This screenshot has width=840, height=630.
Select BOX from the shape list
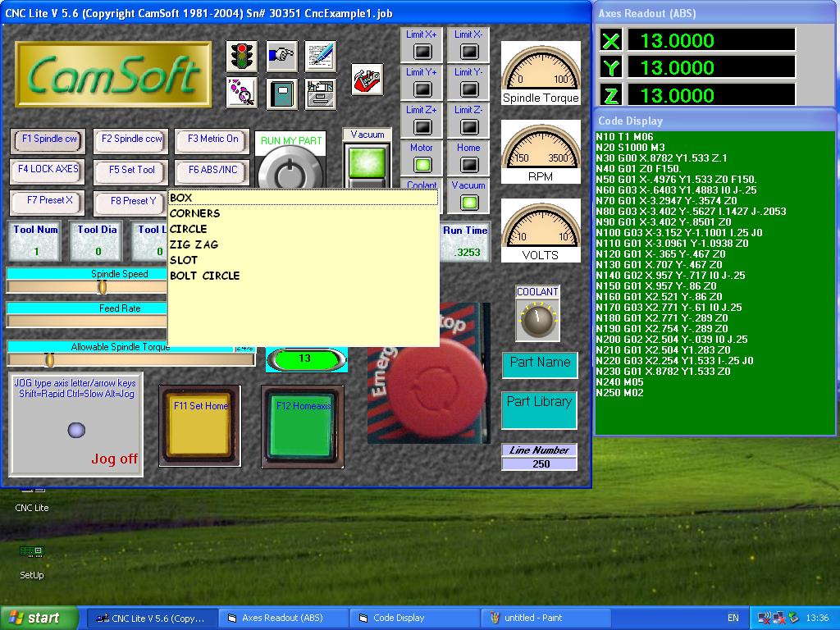tap(304, 198)
